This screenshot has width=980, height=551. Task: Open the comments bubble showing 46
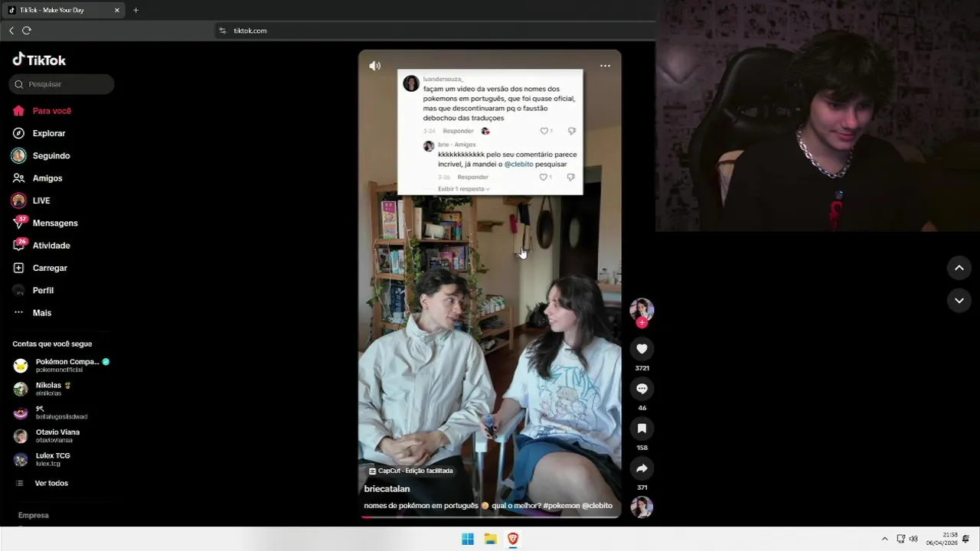click(642, 389)
